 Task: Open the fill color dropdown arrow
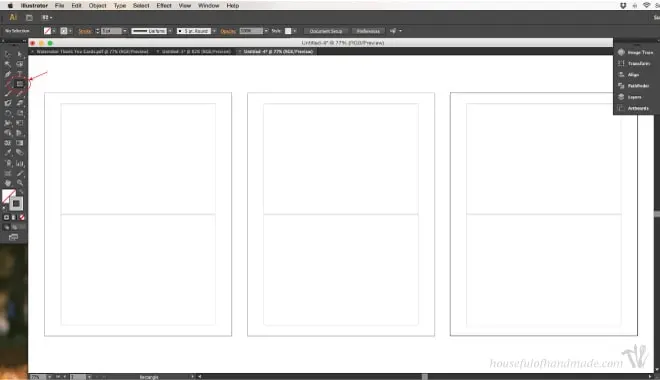[x=54, y=31]
